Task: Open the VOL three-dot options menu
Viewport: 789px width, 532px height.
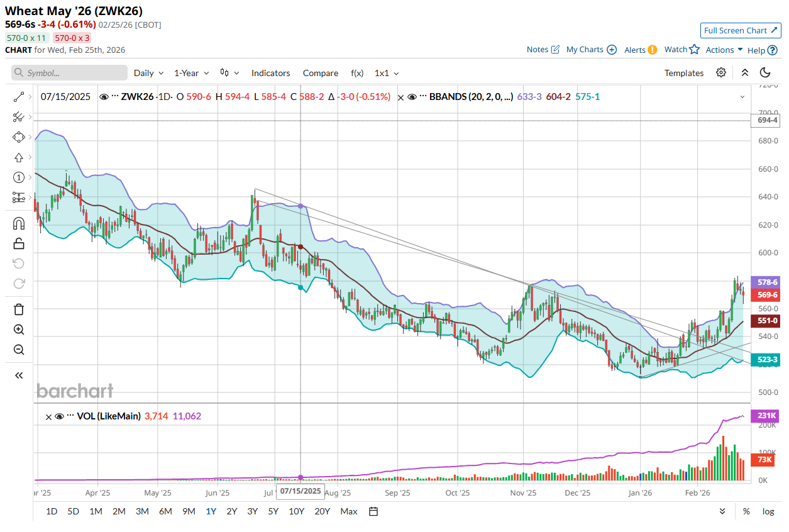Action: coord(70,416)
